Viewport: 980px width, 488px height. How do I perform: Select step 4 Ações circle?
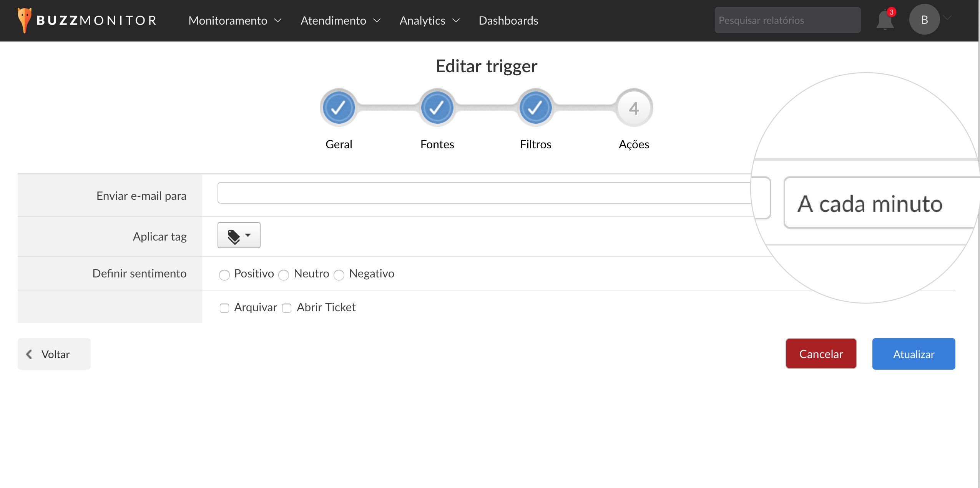[x=634, y=108]
